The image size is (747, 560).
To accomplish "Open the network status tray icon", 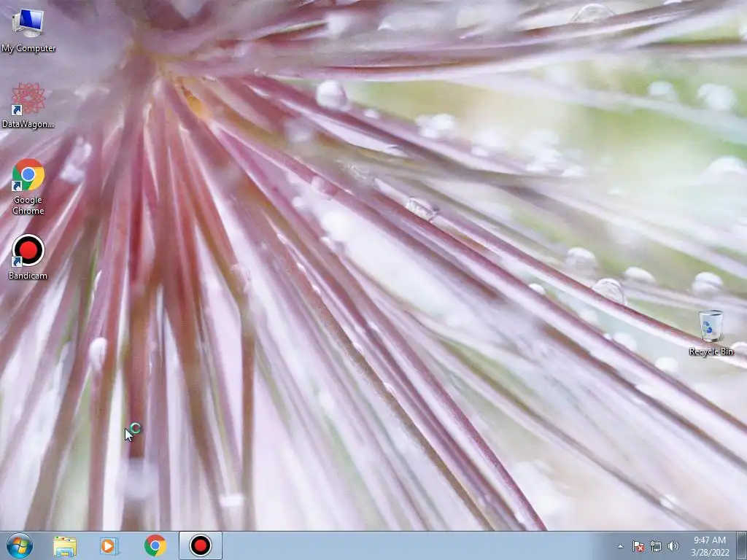I will coord(656,546).
